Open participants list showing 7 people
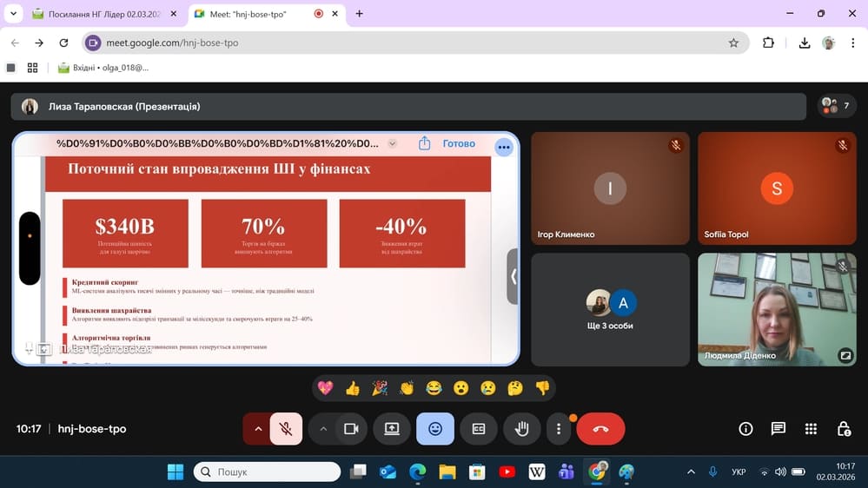This screenshot has height=488, width=868. [837, 106]
